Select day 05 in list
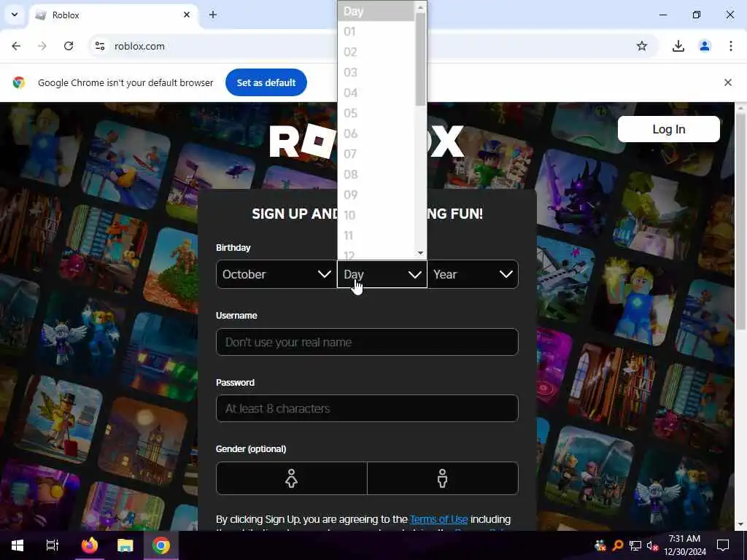The width and height of the screenshot is (747, 560). pyautogui.click(x=376, y=113)
